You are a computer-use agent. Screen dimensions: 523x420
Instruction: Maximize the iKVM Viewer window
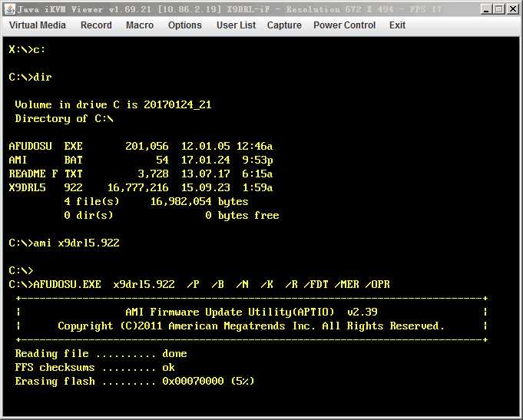click(499, 9)
